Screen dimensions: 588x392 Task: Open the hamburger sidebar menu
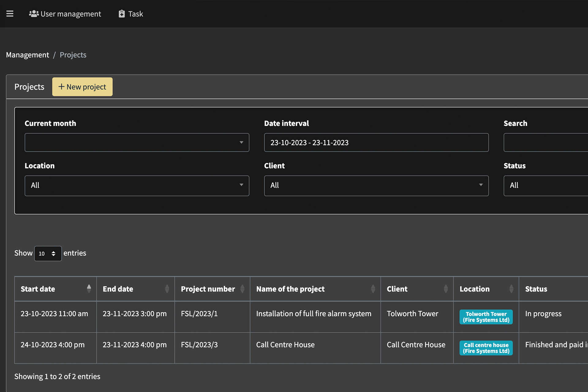(x=10, y=14)
